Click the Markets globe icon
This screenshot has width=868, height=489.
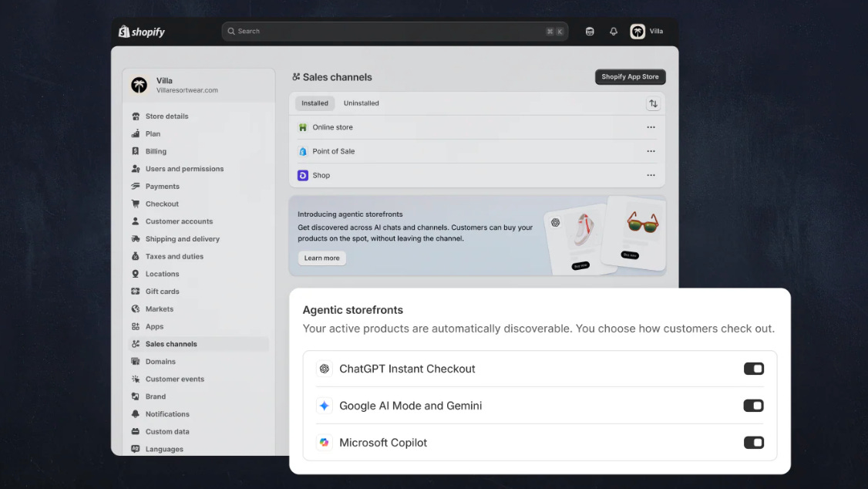136,309
